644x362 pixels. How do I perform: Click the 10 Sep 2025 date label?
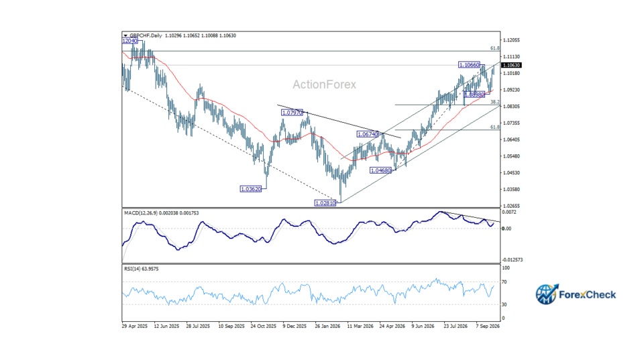(x=231, y=326)
